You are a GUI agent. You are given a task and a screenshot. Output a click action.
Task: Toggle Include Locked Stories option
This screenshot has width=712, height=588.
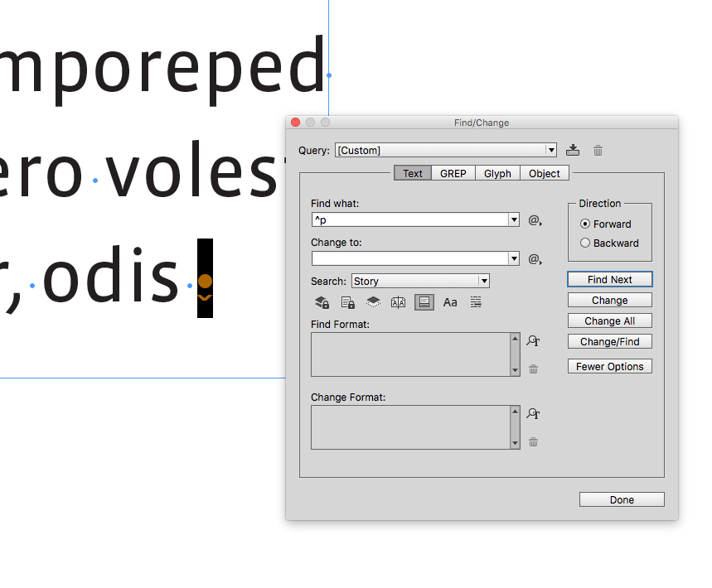point(347,302)
